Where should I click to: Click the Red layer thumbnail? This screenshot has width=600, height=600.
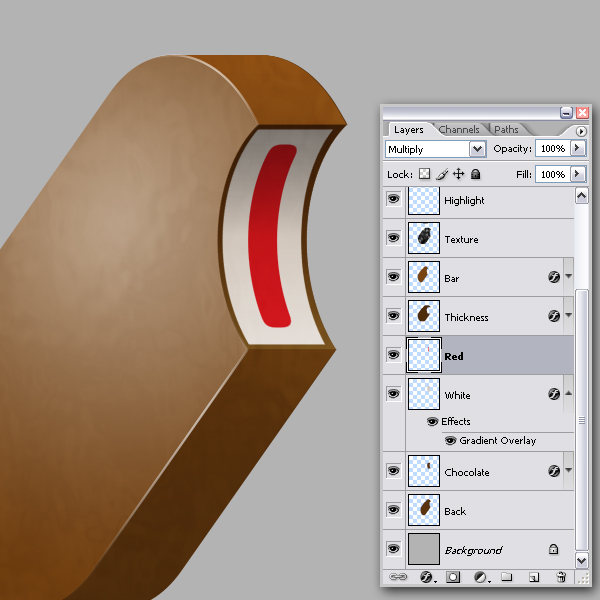(424, 355)
